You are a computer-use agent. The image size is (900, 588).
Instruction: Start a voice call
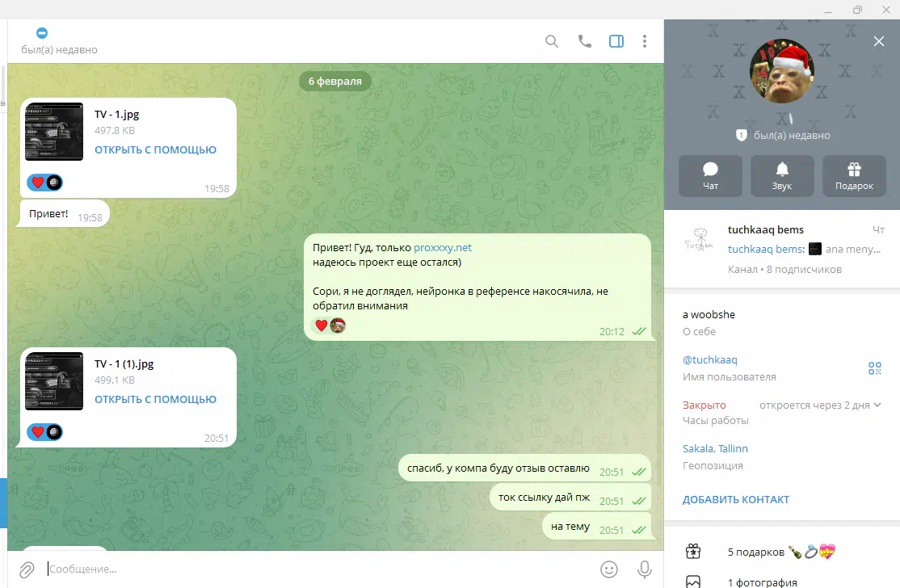coord(584,41)
